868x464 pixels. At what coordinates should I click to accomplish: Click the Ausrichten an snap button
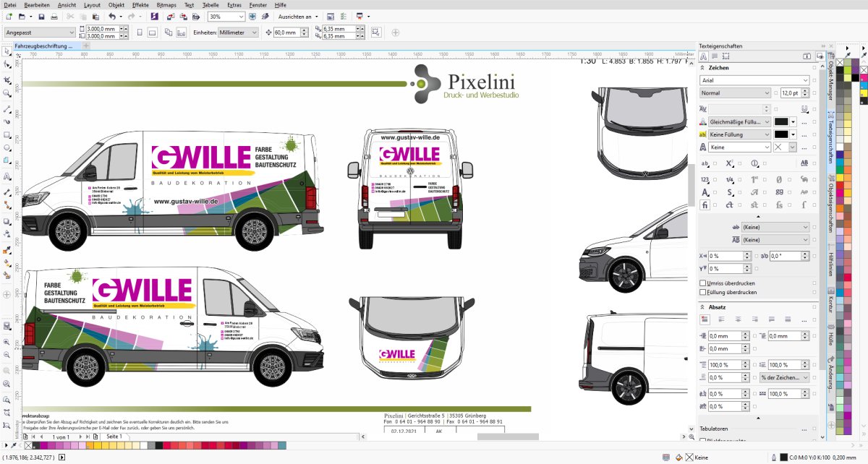pyautogui.click(x=298, y=16)
